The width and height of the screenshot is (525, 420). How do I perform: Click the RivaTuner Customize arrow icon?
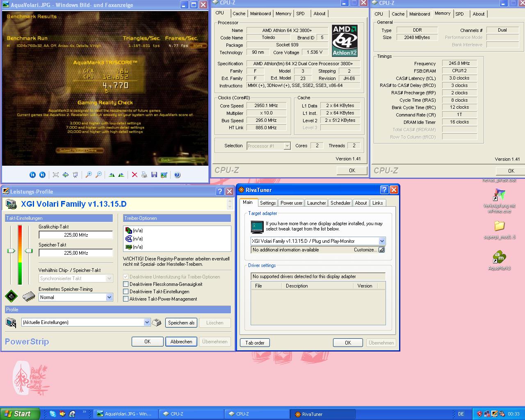[381, 250]
